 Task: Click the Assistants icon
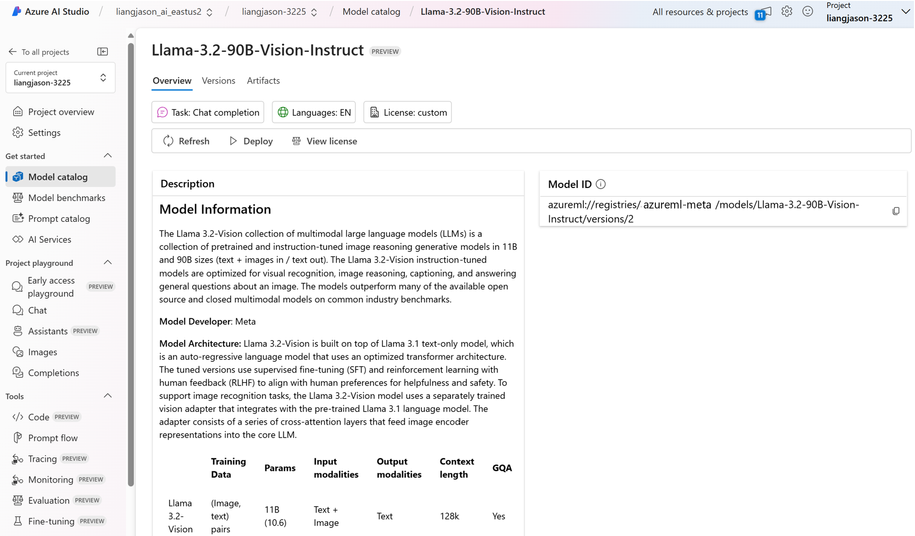(x=18, y=331)
